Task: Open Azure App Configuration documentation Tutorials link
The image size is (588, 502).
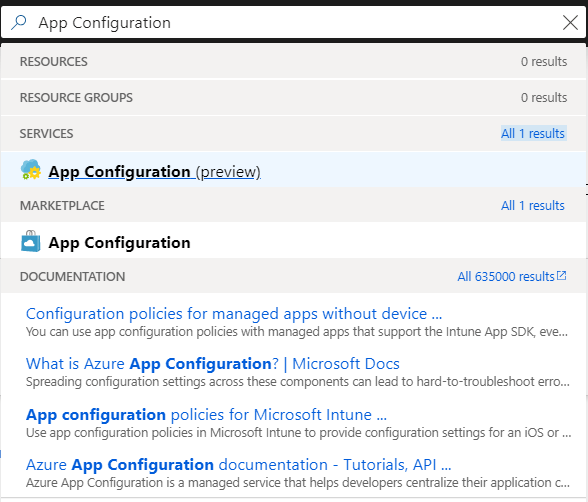Action: (238, 465)
